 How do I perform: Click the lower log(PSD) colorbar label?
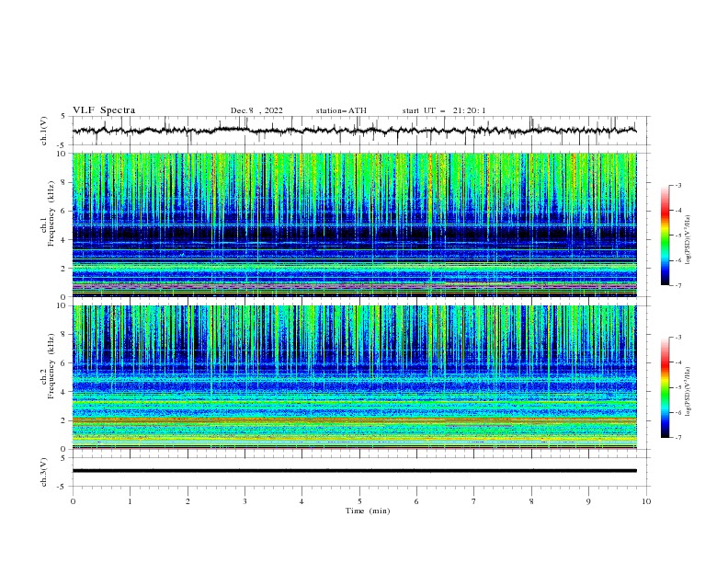click(688, 392)
